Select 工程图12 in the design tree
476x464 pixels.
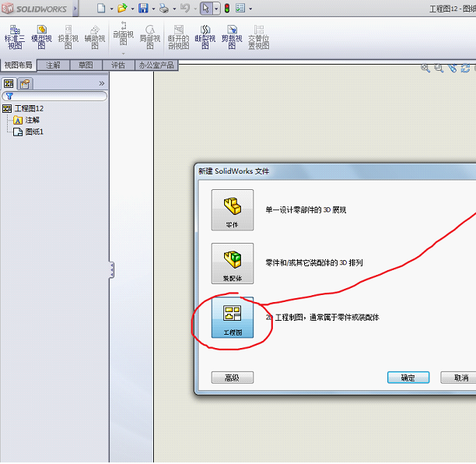(x=29, y=108)
